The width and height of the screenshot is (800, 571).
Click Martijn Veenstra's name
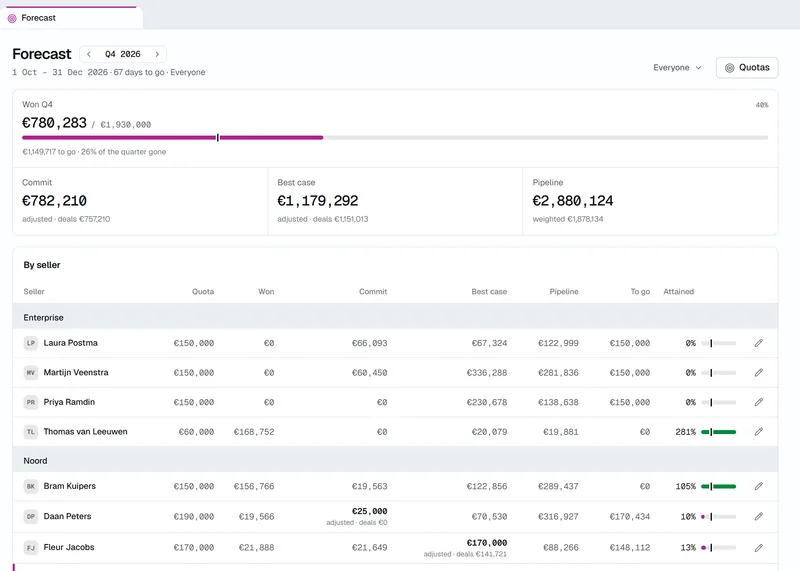tap(76, 373)
